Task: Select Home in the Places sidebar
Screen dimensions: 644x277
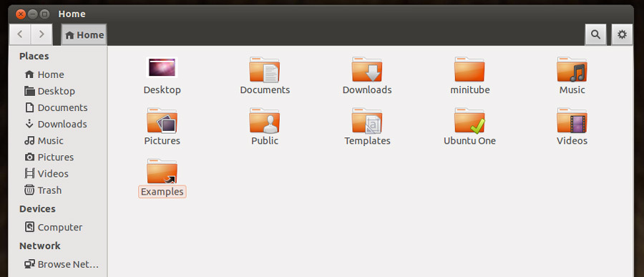Action: [58, 74]
